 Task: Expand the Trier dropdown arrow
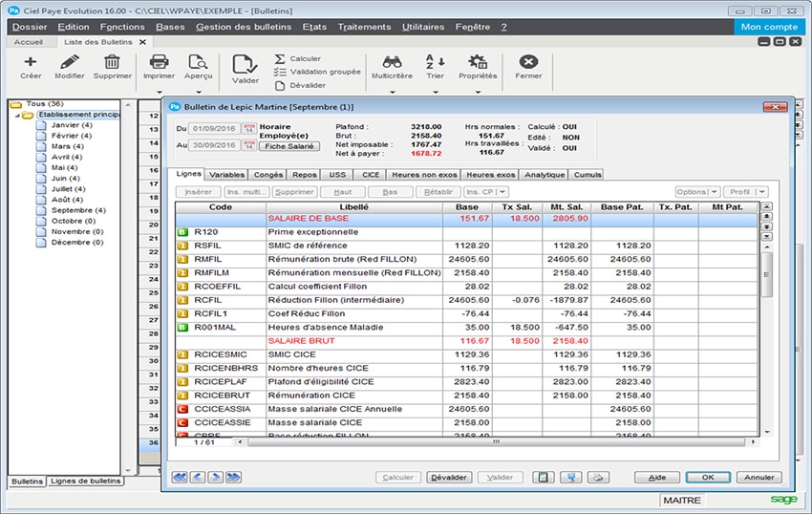[x=435, y=92]
